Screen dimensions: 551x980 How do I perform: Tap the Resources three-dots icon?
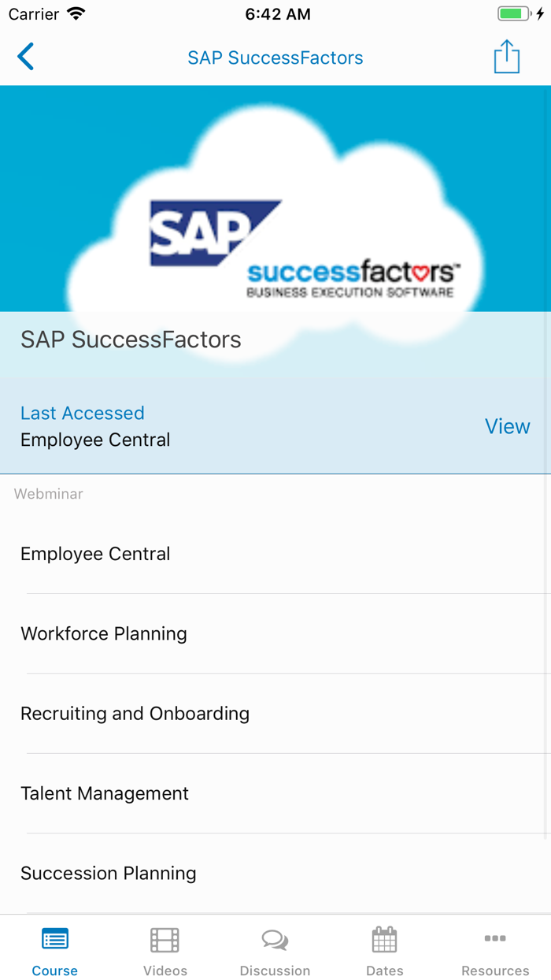495,938
